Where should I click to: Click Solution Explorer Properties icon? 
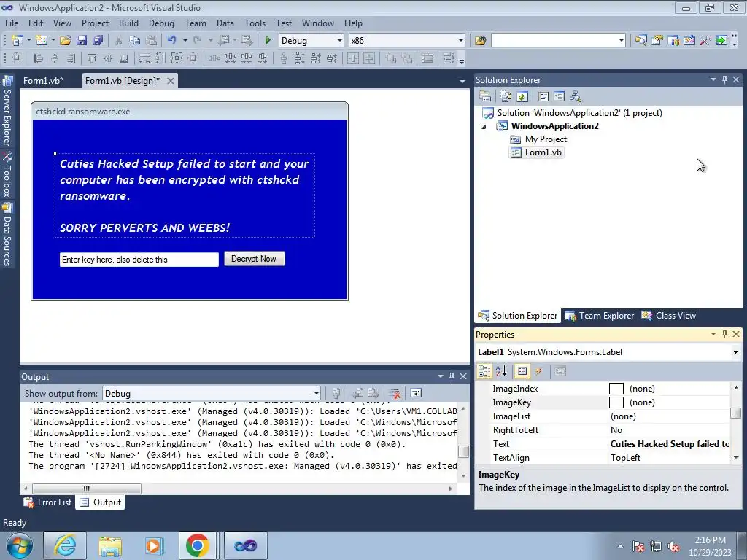[x=485, y=97]
